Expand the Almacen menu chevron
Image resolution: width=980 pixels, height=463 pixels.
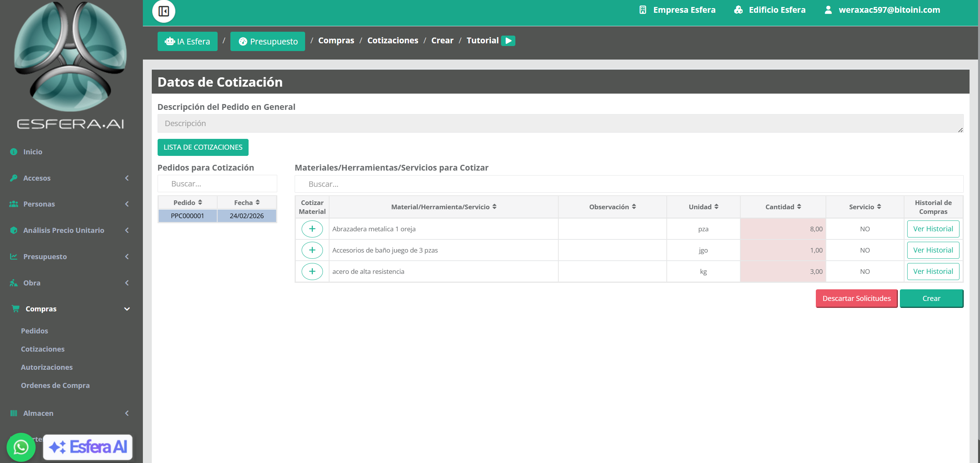(127, 413)
